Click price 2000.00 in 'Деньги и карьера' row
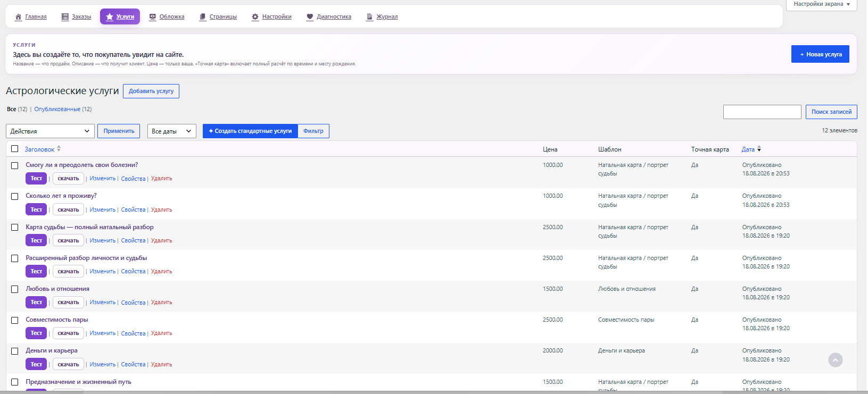Viewport: 868px width, 394px height. point(552,351)
